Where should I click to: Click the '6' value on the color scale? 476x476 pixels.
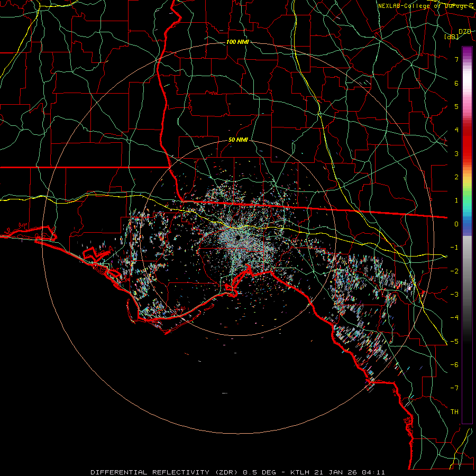point(456,83)
